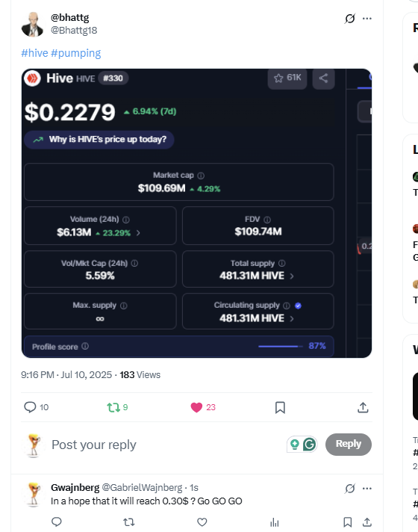The height and width of the screenshot is (532, 418).
Task: Open the comment bubble showing 10 replies
Action: coord(30,406)
